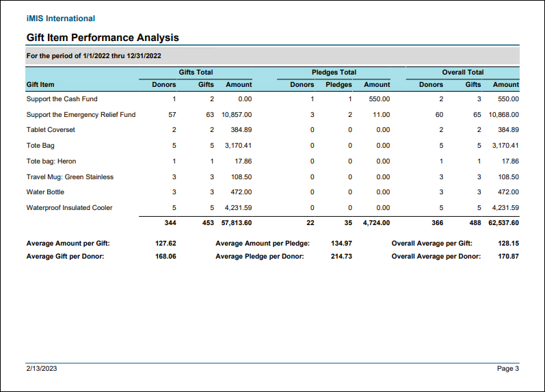545x392 pixels.
Task: Click the Pledges Total column group header
Action: [x=334, y=73]
